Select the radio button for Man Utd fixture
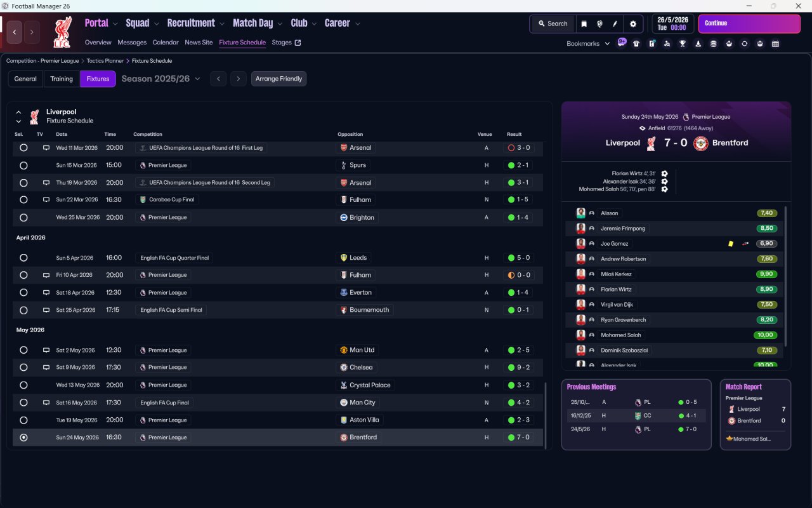Screen dimensions: 812x508 (23, 351)
